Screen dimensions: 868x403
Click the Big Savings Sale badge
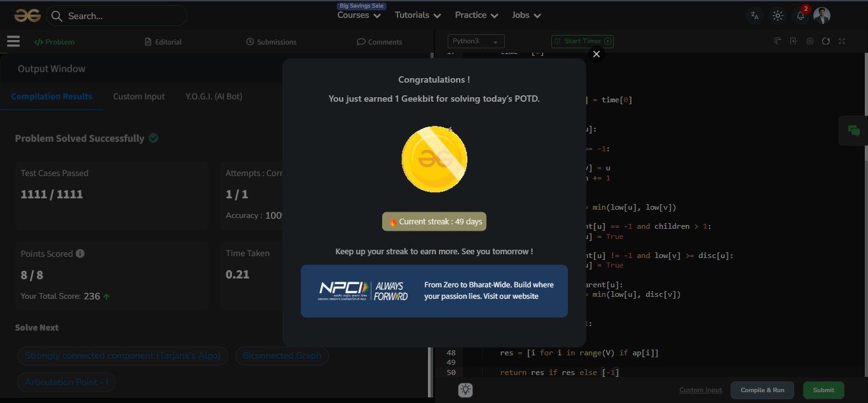pyautogui.click(x=361, y=6)
